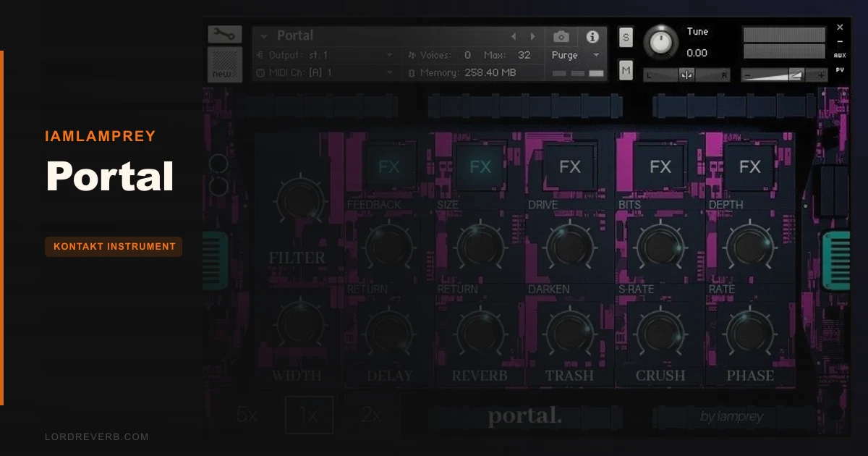Click the FEEDBACK knob in Delay
Image resolution: width=868 pixels, height=456 pixels.
tap(389, 246)
